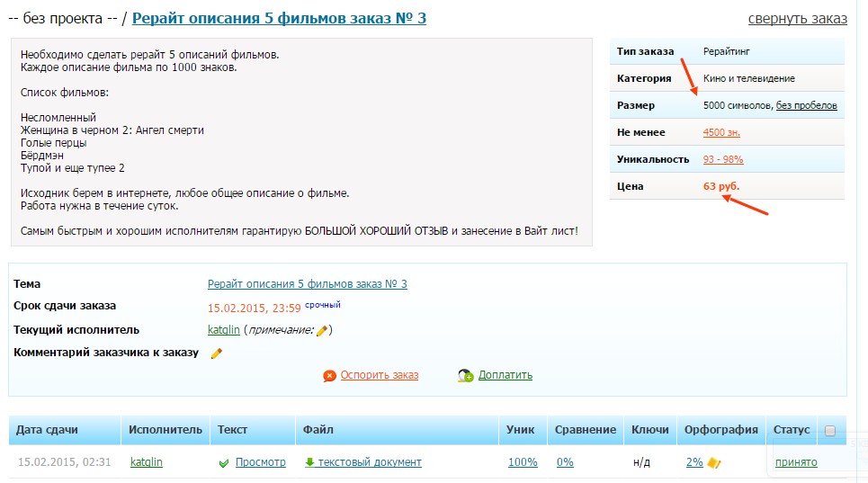Open the Тема link Рерайт описания 5 фильмов
The height and width of the screenshot is (483, 868).
coord(308,284)
